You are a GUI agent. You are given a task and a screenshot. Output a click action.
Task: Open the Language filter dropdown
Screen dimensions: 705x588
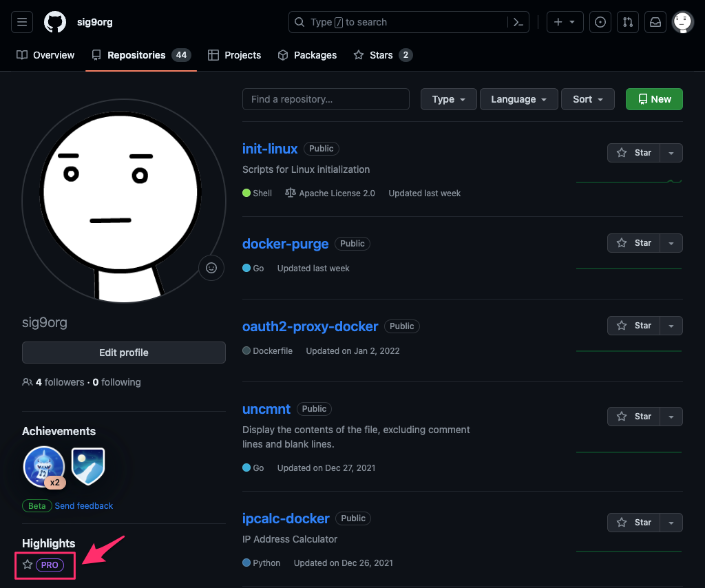(518, 99)
